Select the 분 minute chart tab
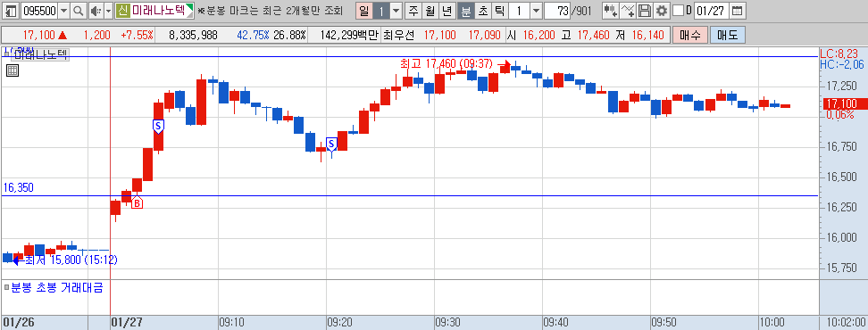The height and width of the screenshot is (330, 868). (x=466, y=11)
